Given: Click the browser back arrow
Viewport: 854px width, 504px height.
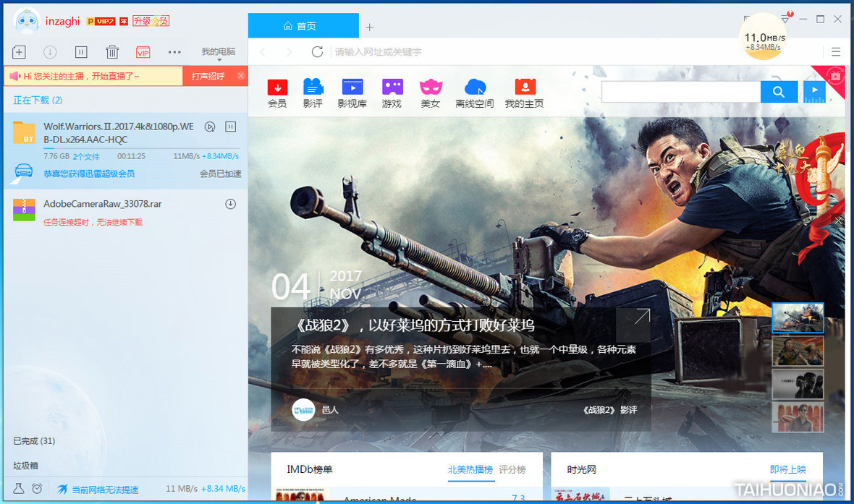Looking at the screenshot, I should point(263,52).
